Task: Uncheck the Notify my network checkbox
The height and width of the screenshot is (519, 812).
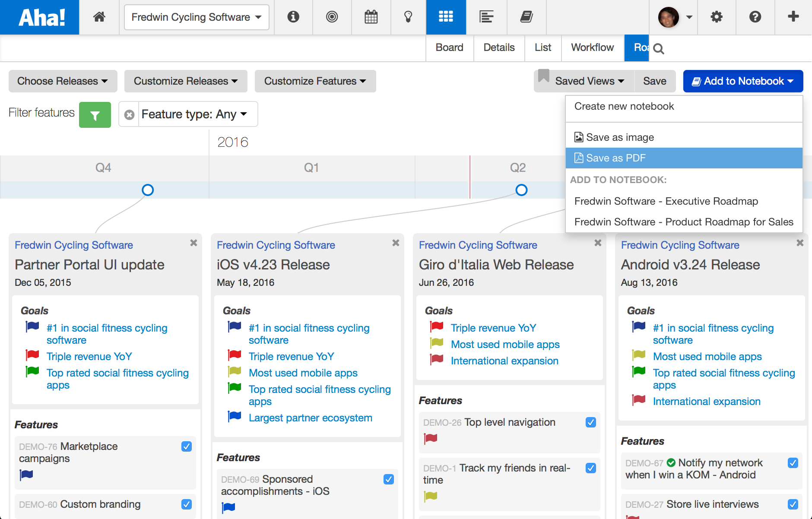Action: [793, 463]
